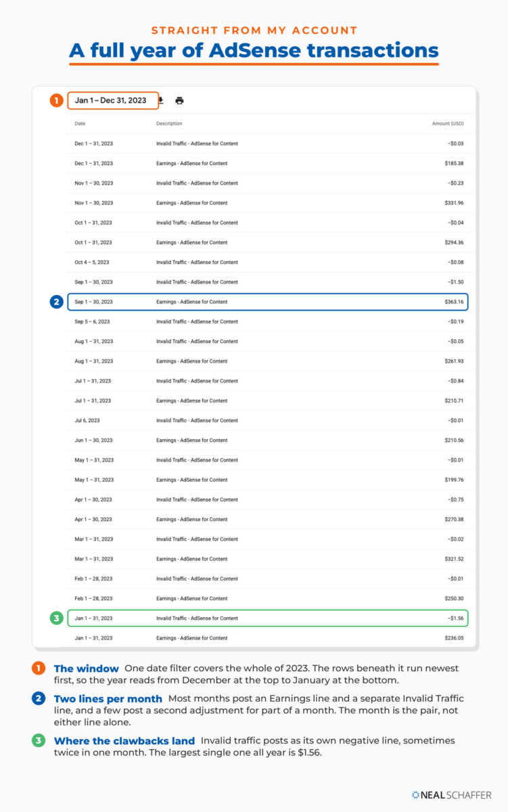The width and height of the screenshot is (508, 812).
Task: Click the $199.76 May earnings amount
Action: pyautogui.click(x=454, y=480)
